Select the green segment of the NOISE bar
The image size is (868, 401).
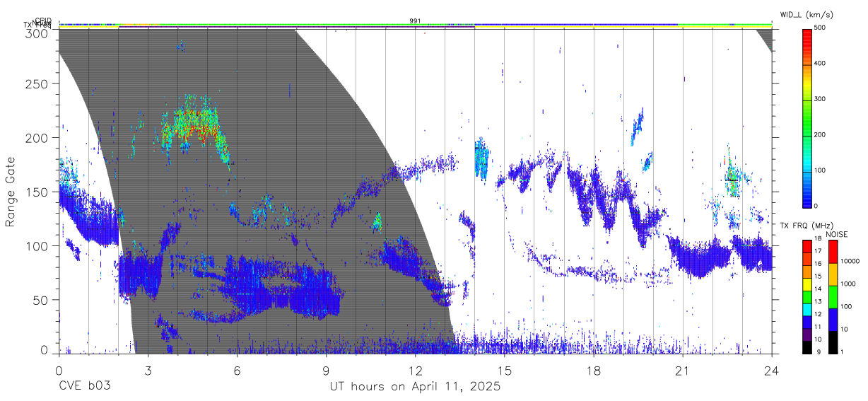point(832,296)
